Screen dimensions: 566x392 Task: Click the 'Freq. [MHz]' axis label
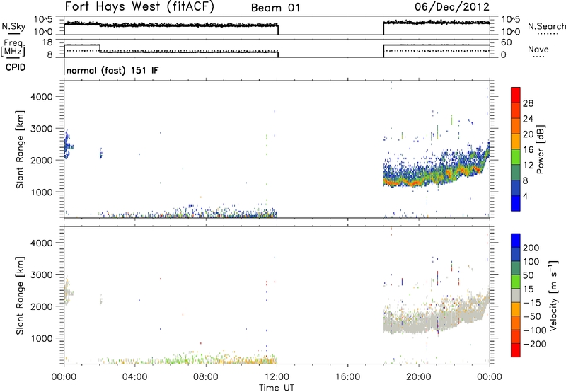(x=13, y=47)
